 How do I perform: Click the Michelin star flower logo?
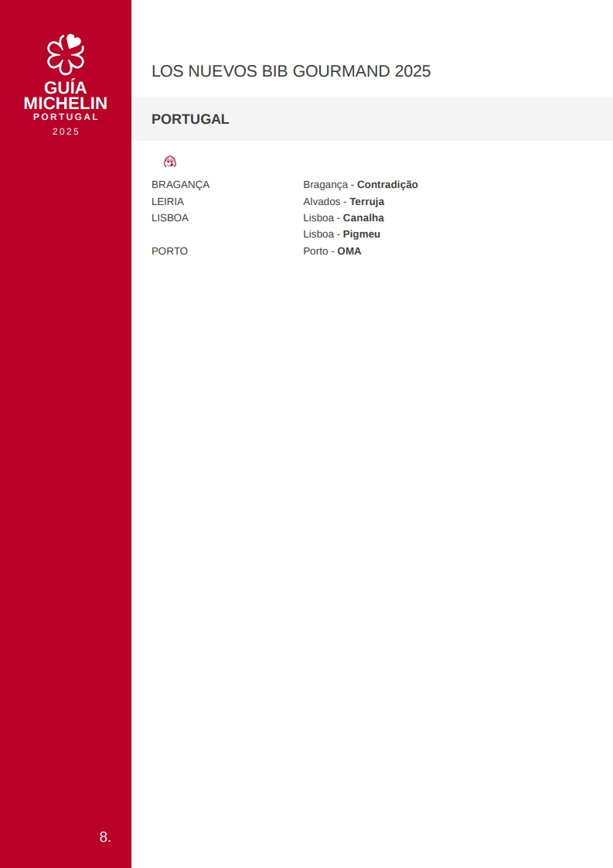(x=66, y=53)
